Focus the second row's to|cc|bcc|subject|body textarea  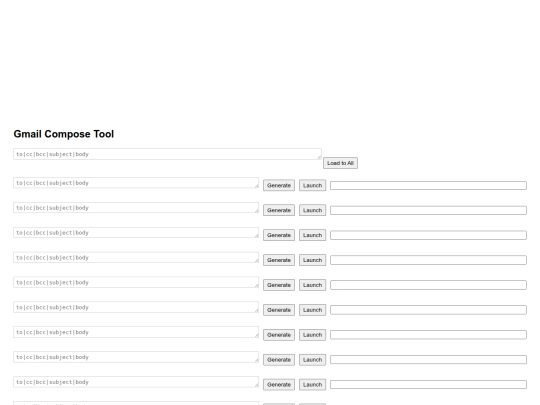point(136,208)
